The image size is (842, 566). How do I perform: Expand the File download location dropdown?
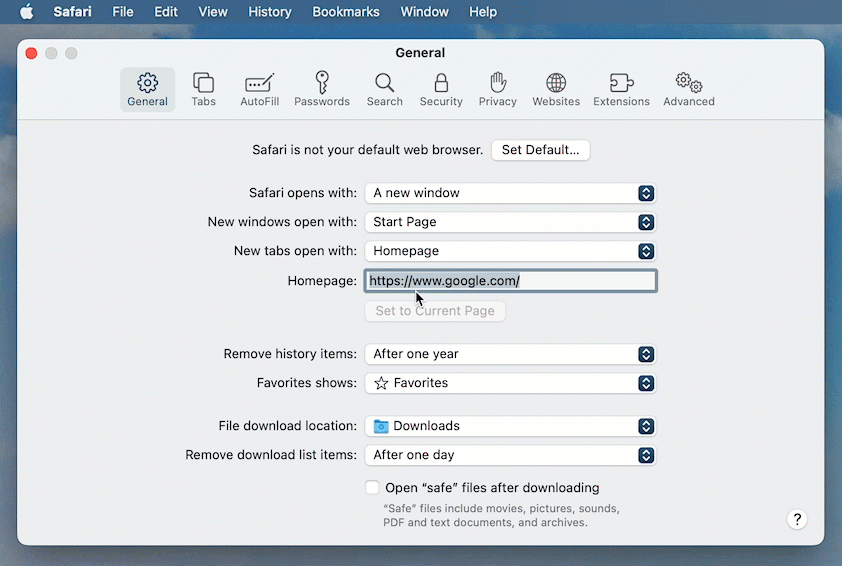tap(510, 426)
